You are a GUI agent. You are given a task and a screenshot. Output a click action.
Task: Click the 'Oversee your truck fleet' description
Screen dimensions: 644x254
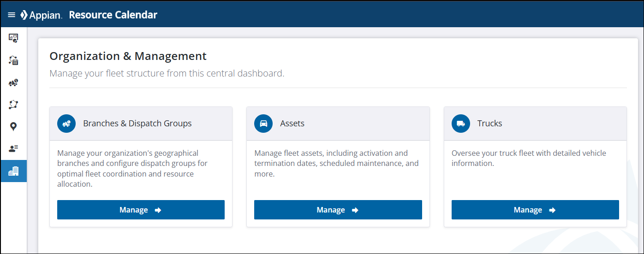click(x=529, y=158)
